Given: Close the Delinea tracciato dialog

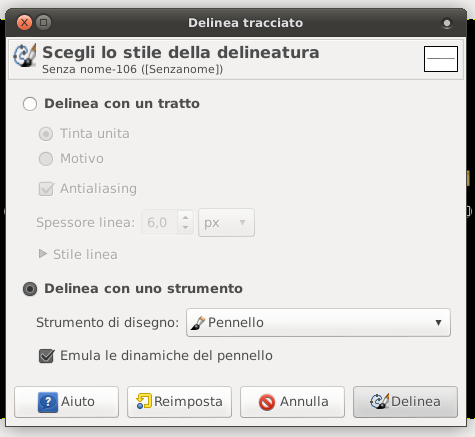Looking at the screenshot, I should click(x=24, y=23).
